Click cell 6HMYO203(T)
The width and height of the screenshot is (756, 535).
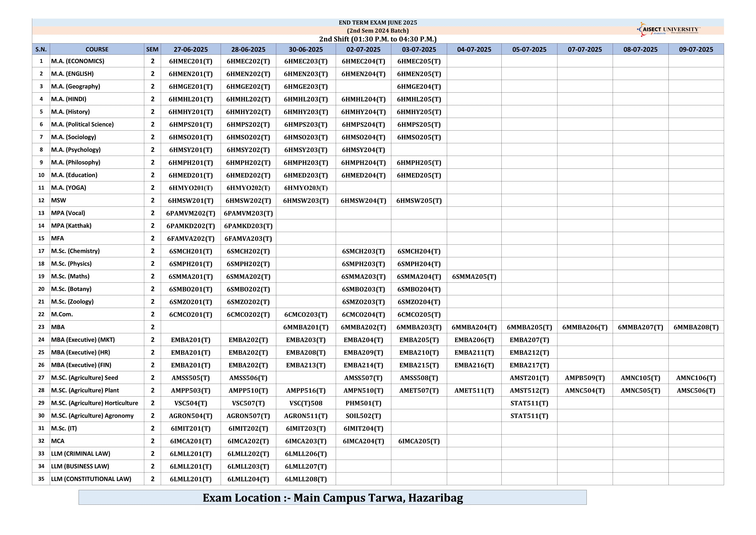coord(306,188)
